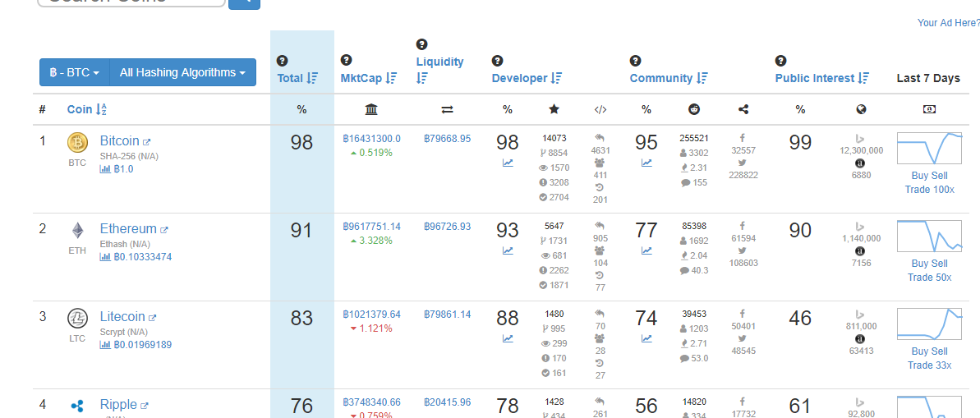Click the share icon header
This screenshot has height=418, width=980.
[743, 109]
